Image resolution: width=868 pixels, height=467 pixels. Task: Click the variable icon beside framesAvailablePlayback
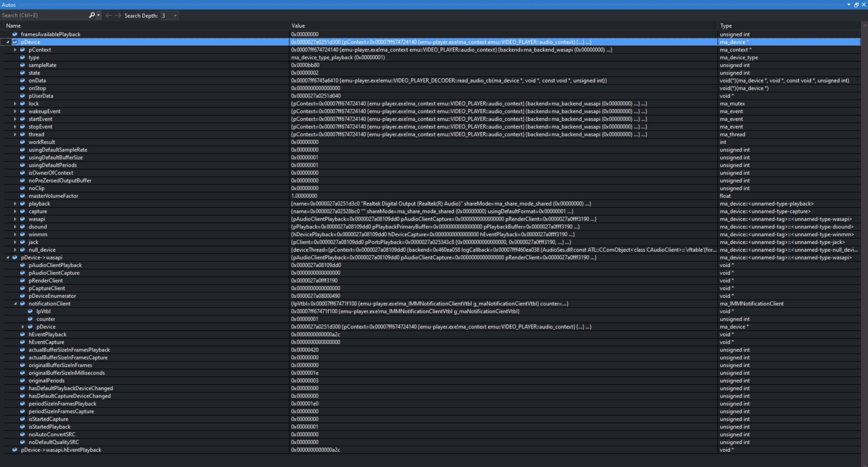[x=15, y=34]
